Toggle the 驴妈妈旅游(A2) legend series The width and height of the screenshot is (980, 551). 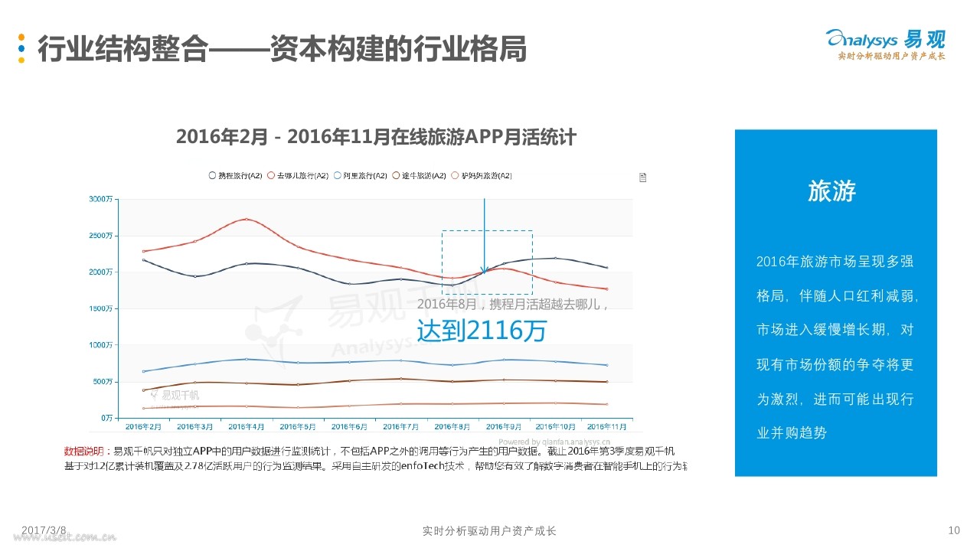(x=482, y=176)
